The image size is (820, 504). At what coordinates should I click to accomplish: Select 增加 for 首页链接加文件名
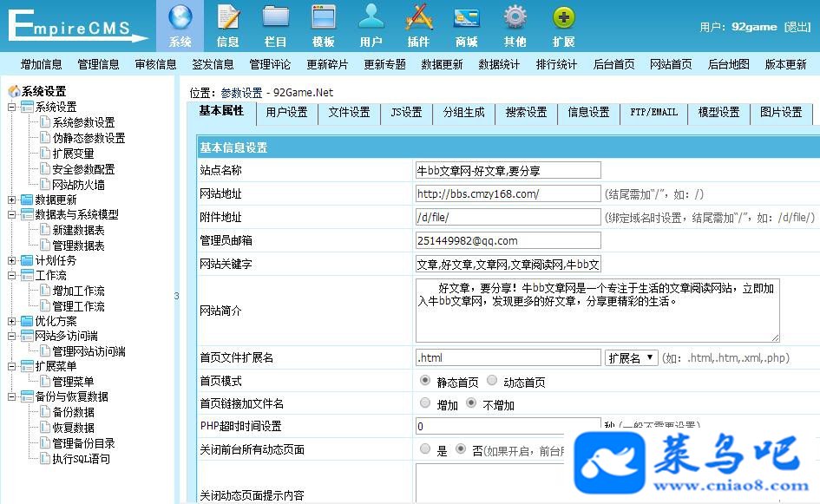[x=425, y=403]
